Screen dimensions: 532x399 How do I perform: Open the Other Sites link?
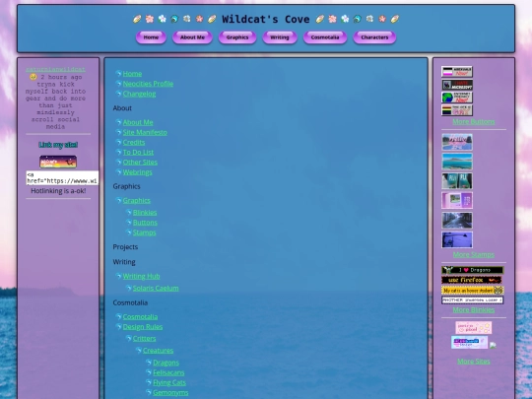pyautogui.click(x=140, y=163)
